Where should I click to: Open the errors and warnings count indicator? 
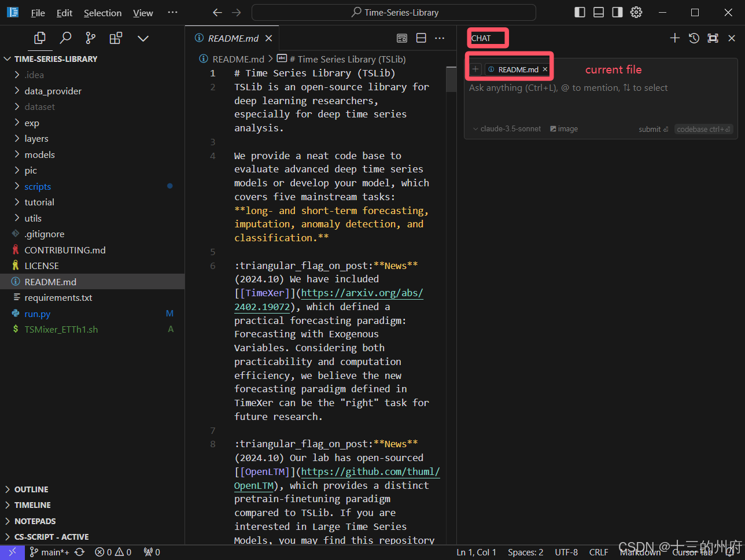[x=113, y=552]
